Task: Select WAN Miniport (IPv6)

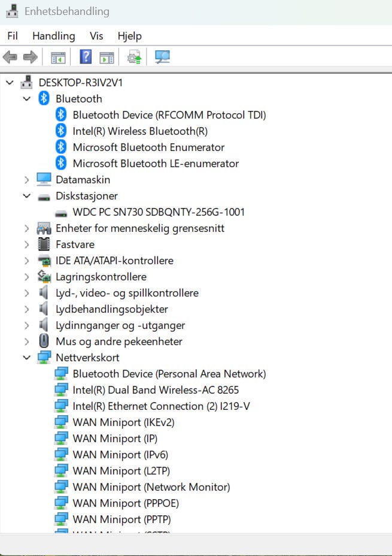Action: click(120, 455)
